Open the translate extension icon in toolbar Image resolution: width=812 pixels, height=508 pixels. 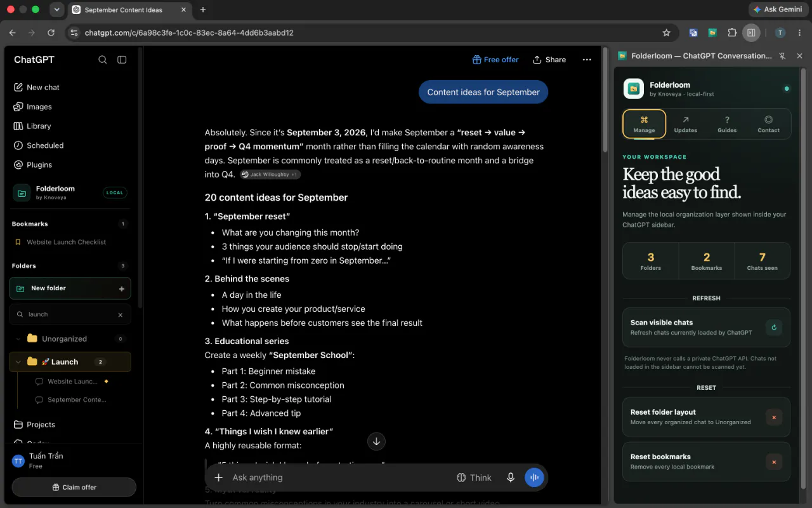[x=693, y=32]
